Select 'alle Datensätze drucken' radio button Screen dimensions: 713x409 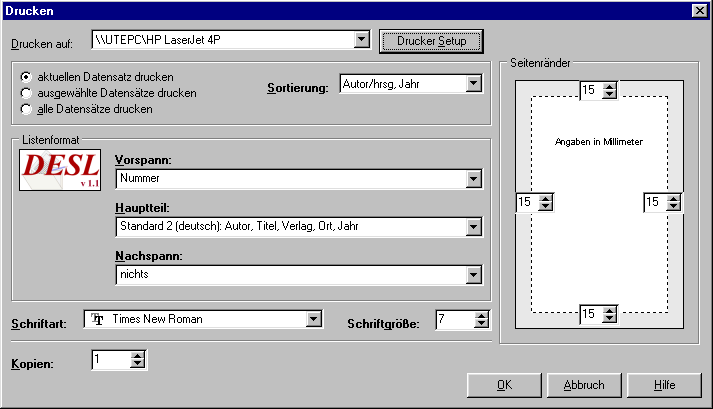(x=26, y=109)
